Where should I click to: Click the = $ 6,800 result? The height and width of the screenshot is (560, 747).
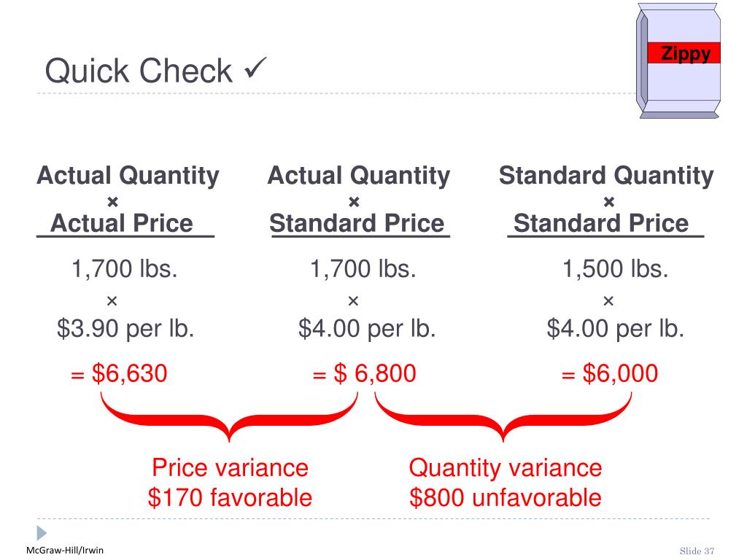(x=365, y=373)
